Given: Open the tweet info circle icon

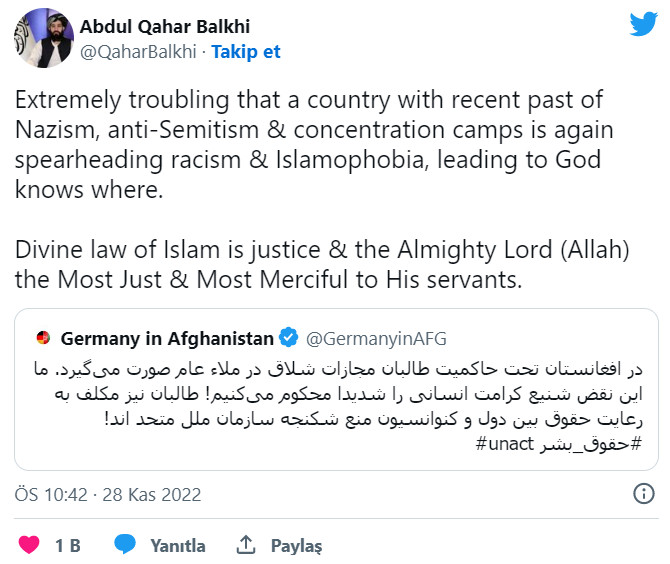Looking at the screenshot, I should click(x=645, y=494).
